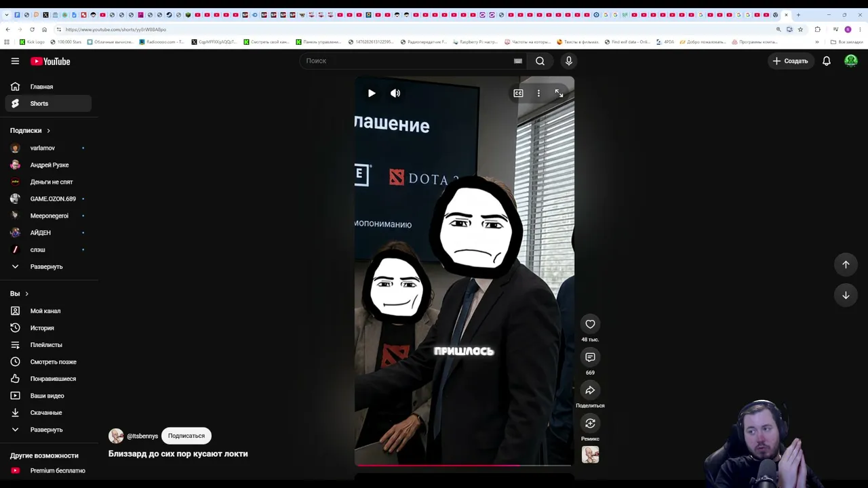Expand the Подписки section
Viewport: 868px width, 488px height.
tap(31, 130)
